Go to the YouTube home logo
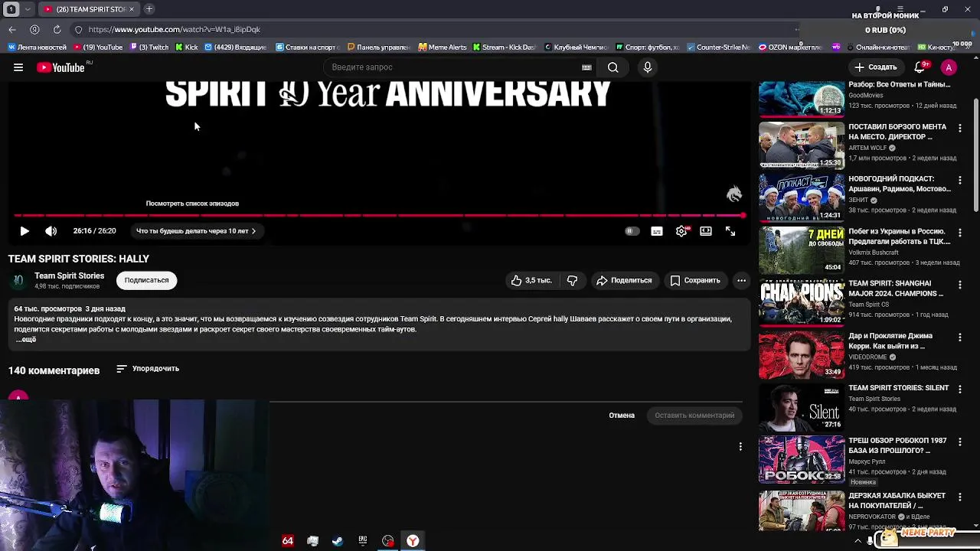Image resolution: width=980 pixels, height=551 pixels. pyautogui.click(x=60, y=67)
